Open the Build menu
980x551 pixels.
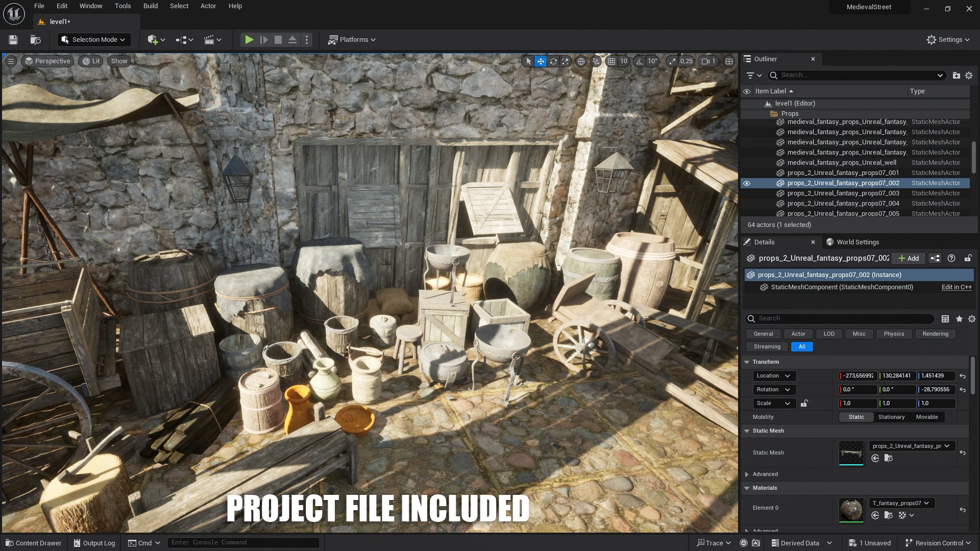click(151, 6)
